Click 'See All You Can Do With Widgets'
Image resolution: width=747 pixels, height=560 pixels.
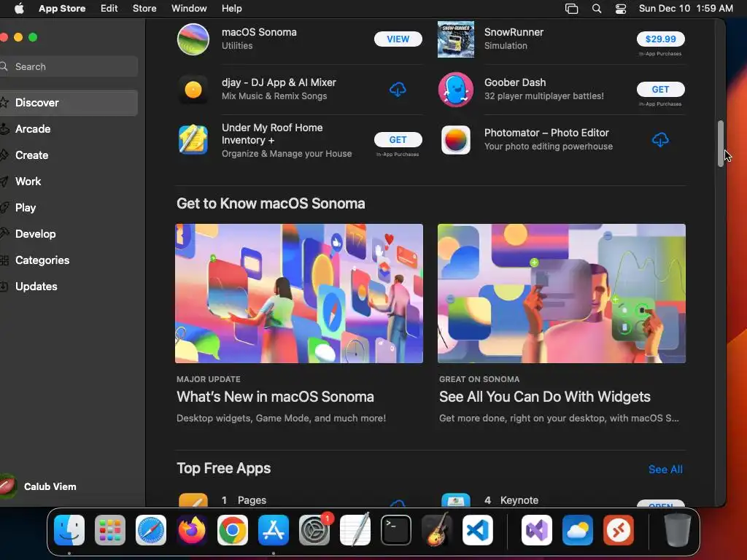click(544, 397)
